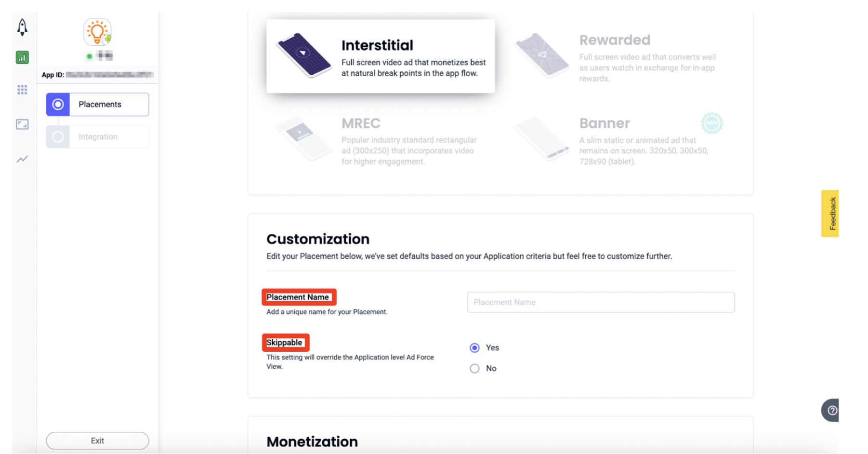Click the rocket logo icon in sidebar
This screenshot has height=454, width=868.
22,27
